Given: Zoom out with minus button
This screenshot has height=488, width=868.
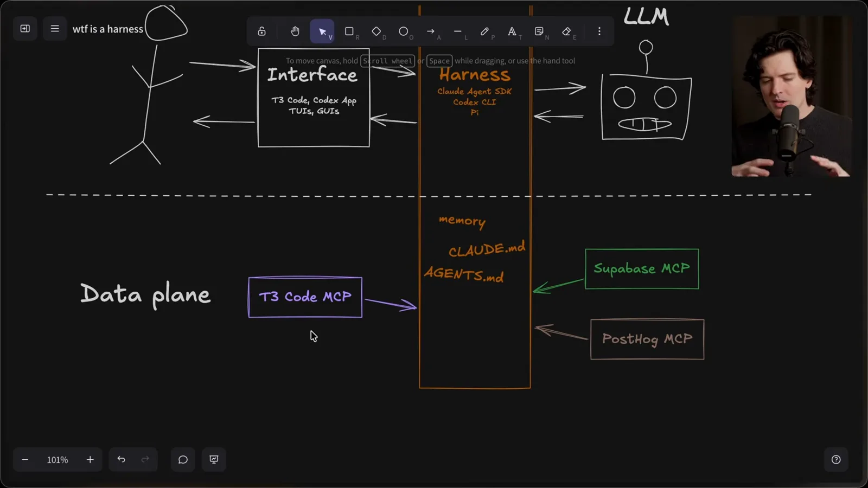Looking at the screenshot, I should point(25,460).
